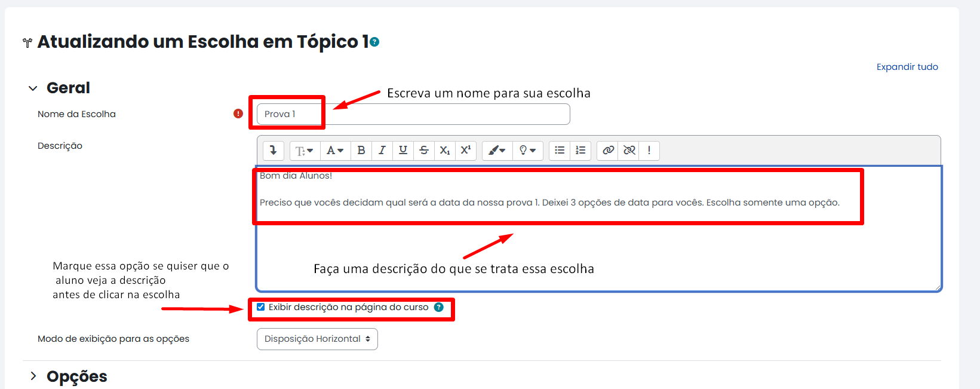The width and height of the screenshot is (980, 389).
Task: Click the choice activity icon beside title
Action: 27,43
